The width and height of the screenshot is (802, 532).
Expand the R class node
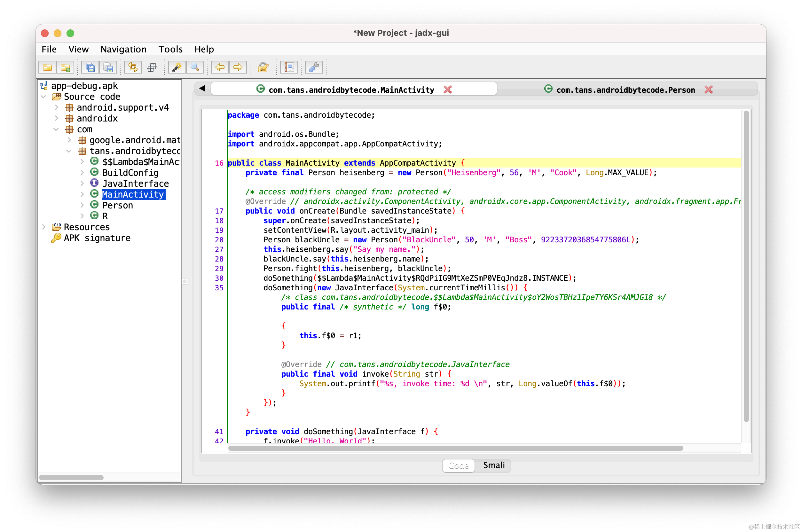[x=82, y=216]
